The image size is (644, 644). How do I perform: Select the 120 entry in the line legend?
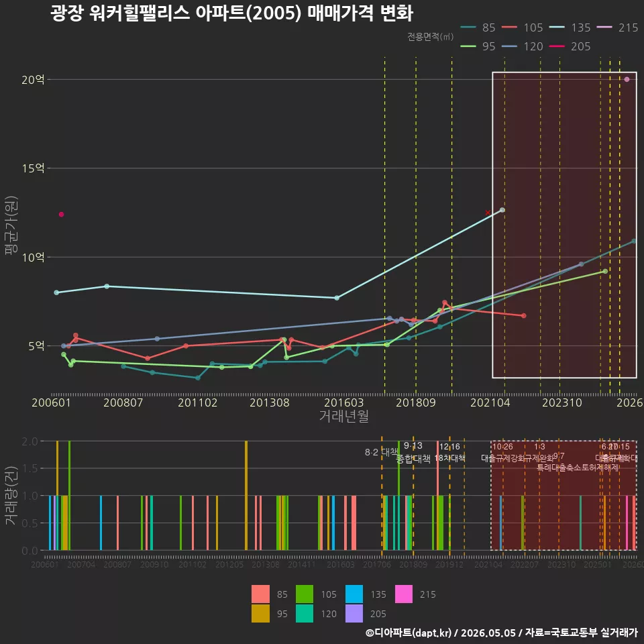(522, 46)
